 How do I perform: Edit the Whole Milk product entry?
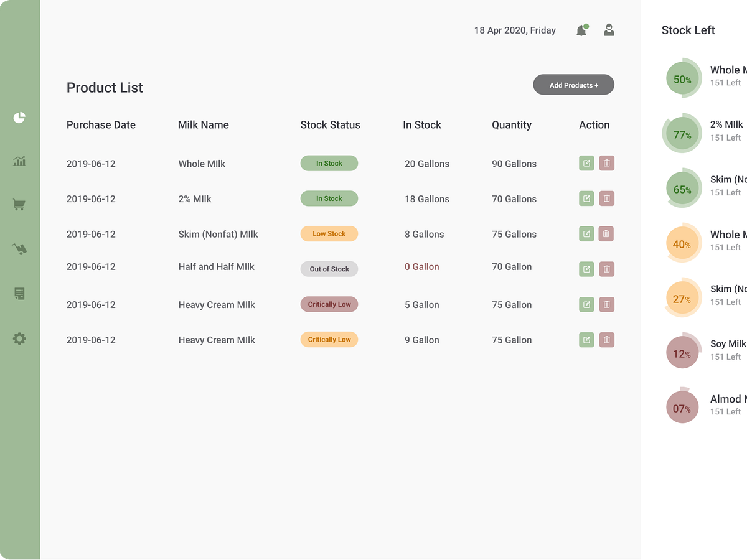[x=586, y=163]
